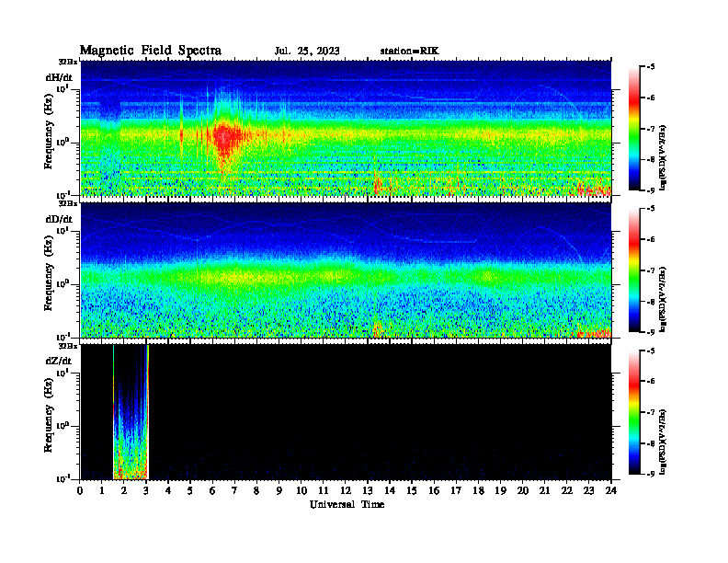Click hour "14" on the time axis

[390, 490]
